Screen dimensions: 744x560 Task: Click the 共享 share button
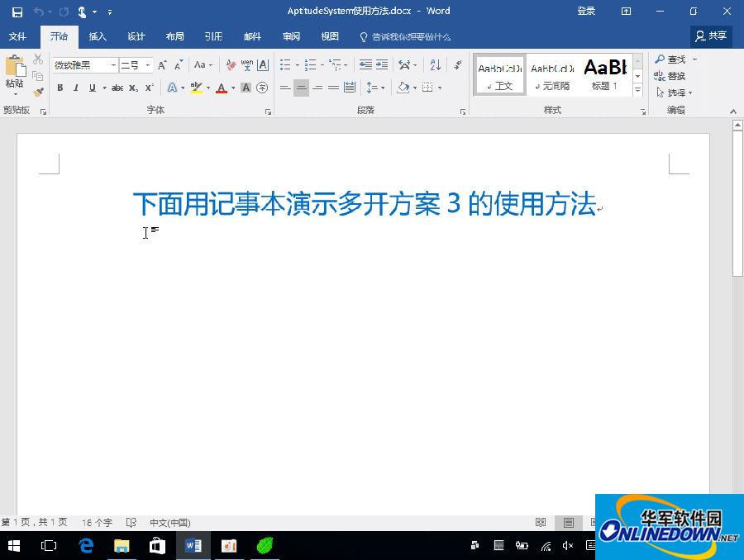(x=711, y=36)
